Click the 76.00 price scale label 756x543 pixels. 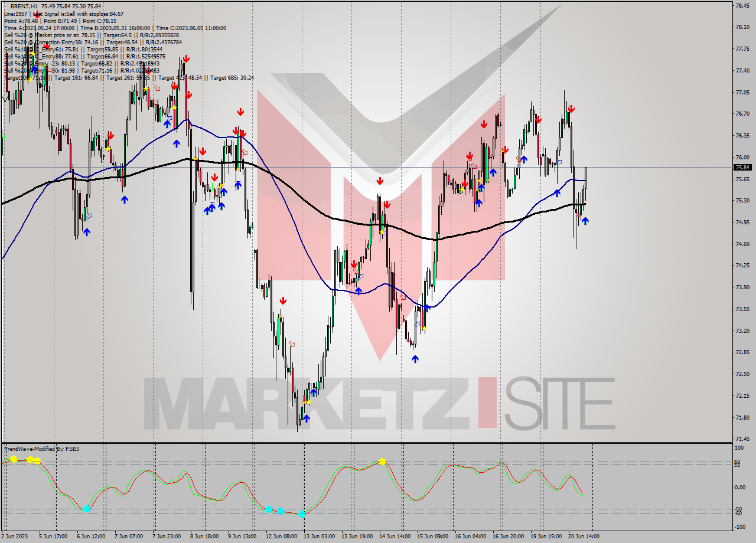[742, 157]
